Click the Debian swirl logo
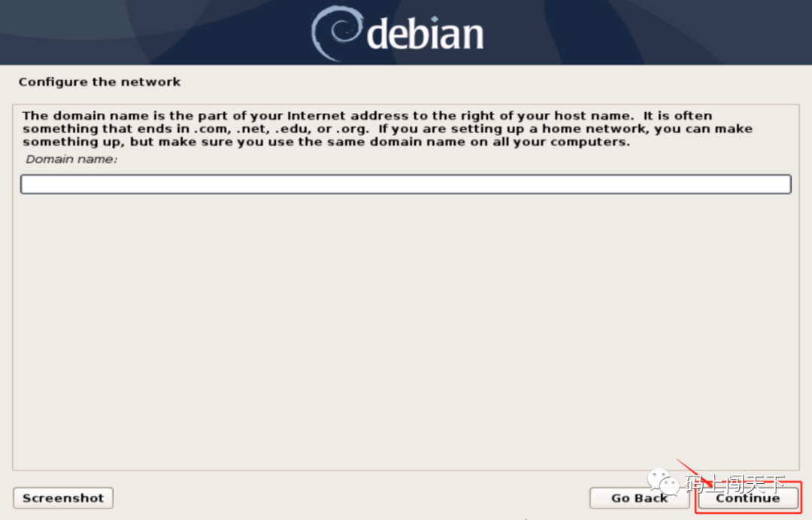The image size is (812, 520). point(336,32)
